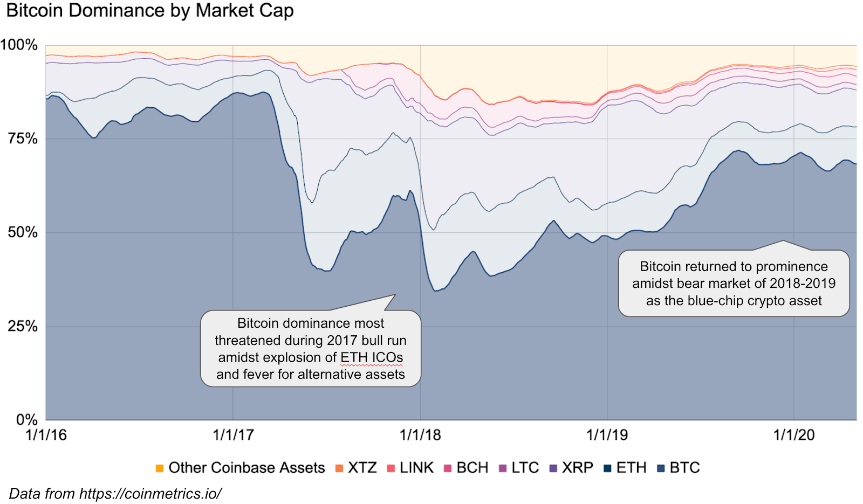Click the BCH legend color square
Image resolution: width=863 pixels, height=504 pixels.
(x=448, y=468)
